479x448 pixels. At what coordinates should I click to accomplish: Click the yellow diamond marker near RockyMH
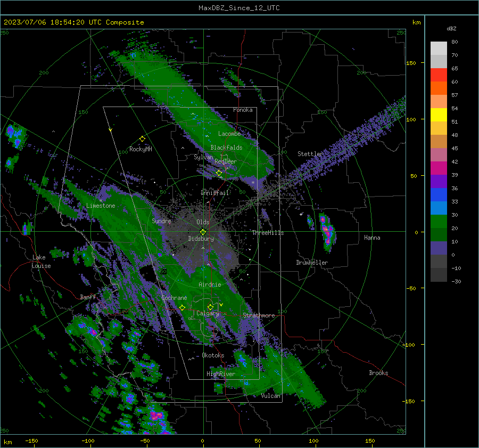(x=142, y=139)
